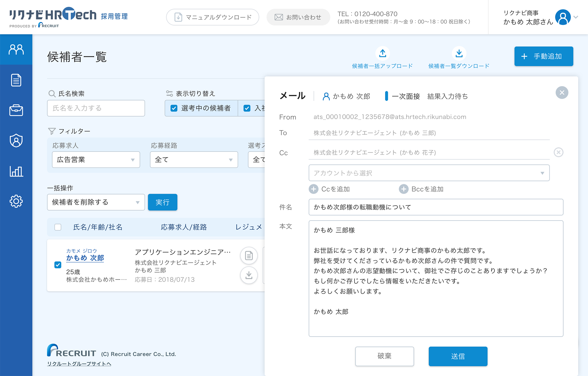Remove the Cc recipient with X icon

pyautogui.click(x=558, y=152)
